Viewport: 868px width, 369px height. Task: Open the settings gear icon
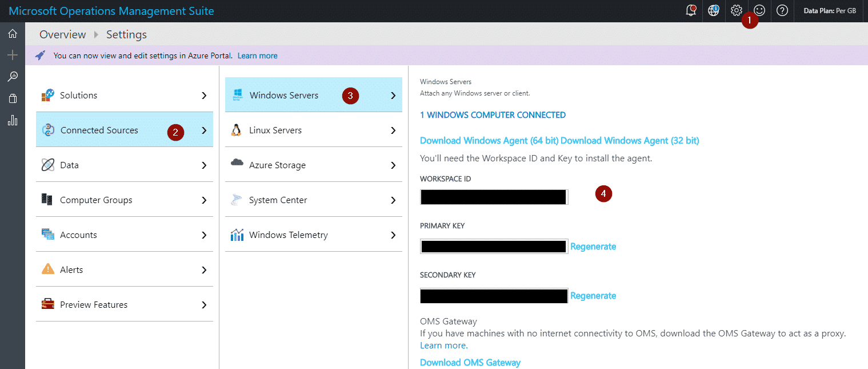pyautogui.click(x=737, y=10)
